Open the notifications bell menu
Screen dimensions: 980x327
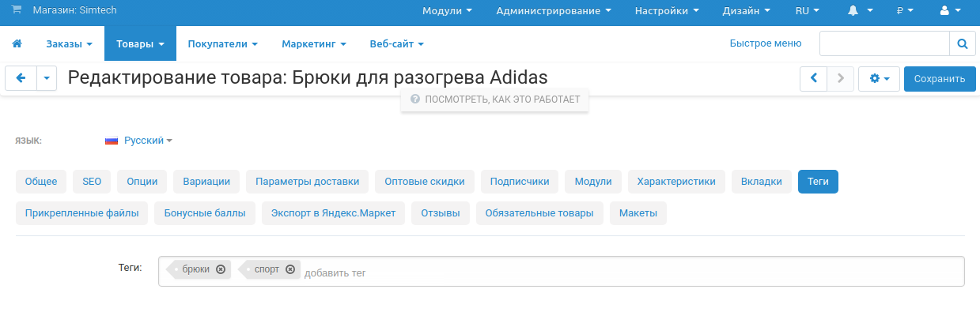click(x=860, y=11)
